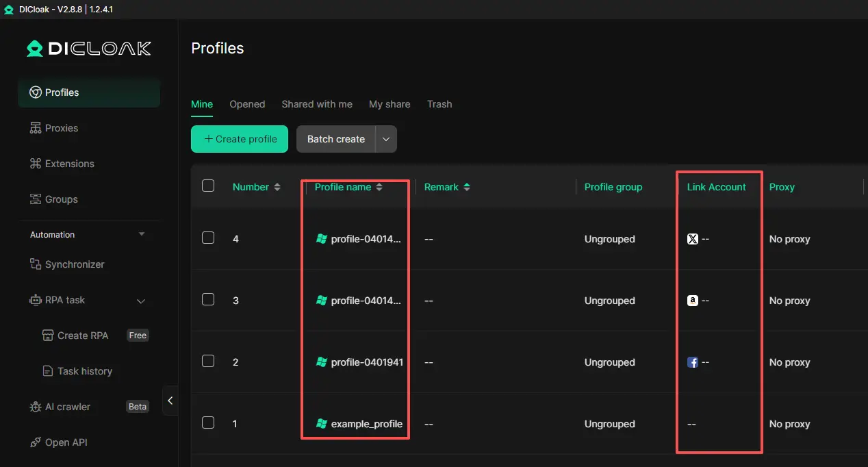868x467 pixels.
Task: Open the Extensions section in sidebar
Action: tap(69, 164)
